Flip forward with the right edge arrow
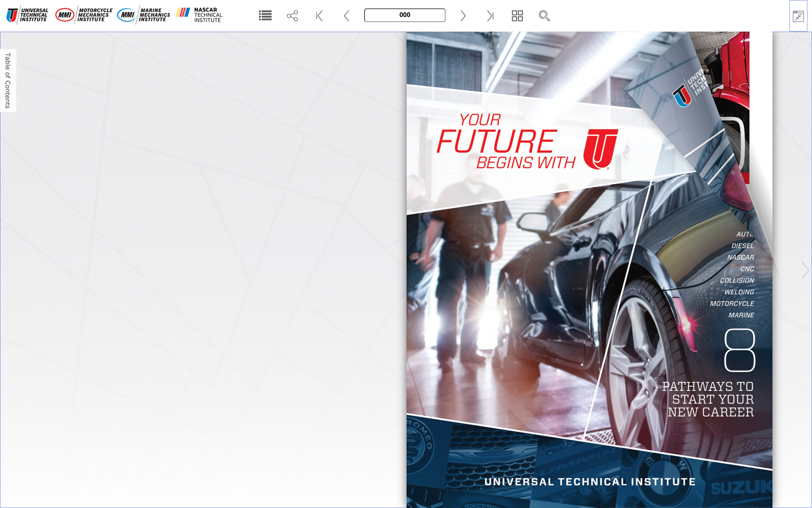 coord(805,270)
